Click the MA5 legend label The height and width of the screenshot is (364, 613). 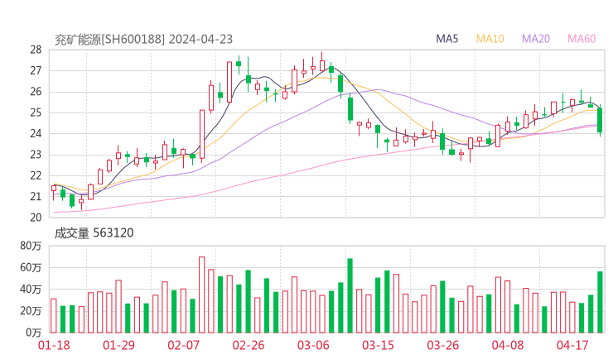(x=446, y=39)
